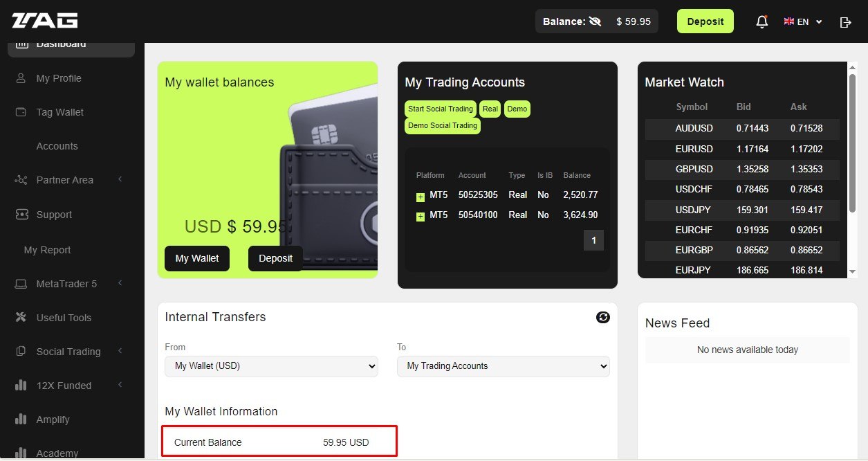
Task: Expand MT5 account 50525305 row
Action: tap(421, 197)
